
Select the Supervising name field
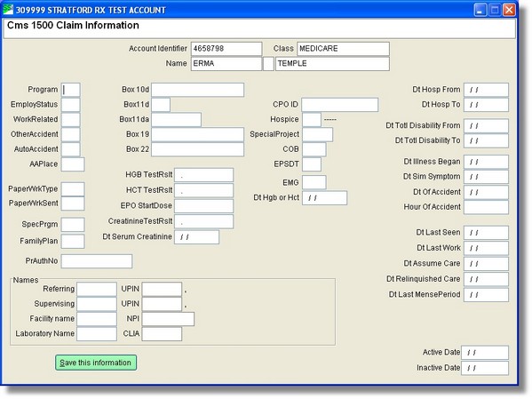pyautogui.click(x=97, y=304)
